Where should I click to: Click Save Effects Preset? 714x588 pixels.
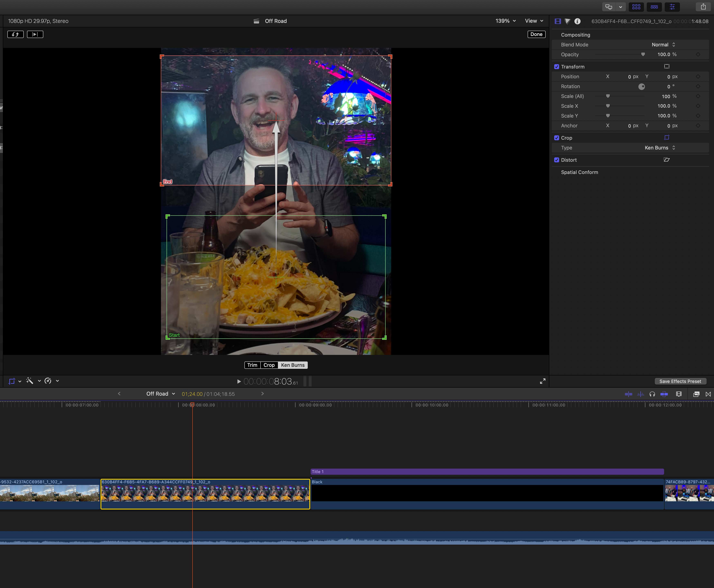[x=680, y=381]
